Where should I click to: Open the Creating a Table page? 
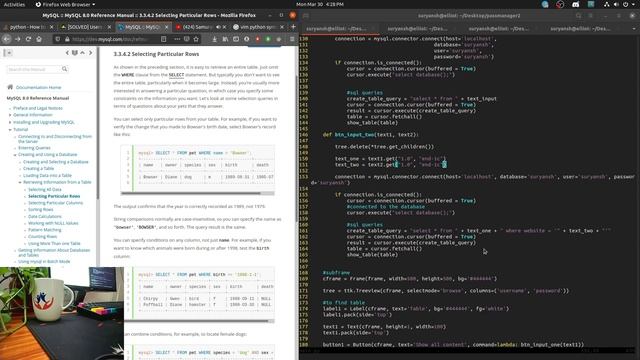pyautogui.click(x=38, y=169)
